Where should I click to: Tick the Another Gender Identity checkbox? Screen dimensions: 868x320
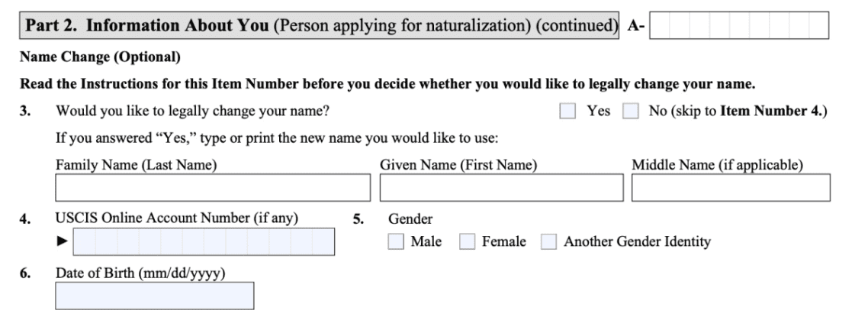(548, 241)
